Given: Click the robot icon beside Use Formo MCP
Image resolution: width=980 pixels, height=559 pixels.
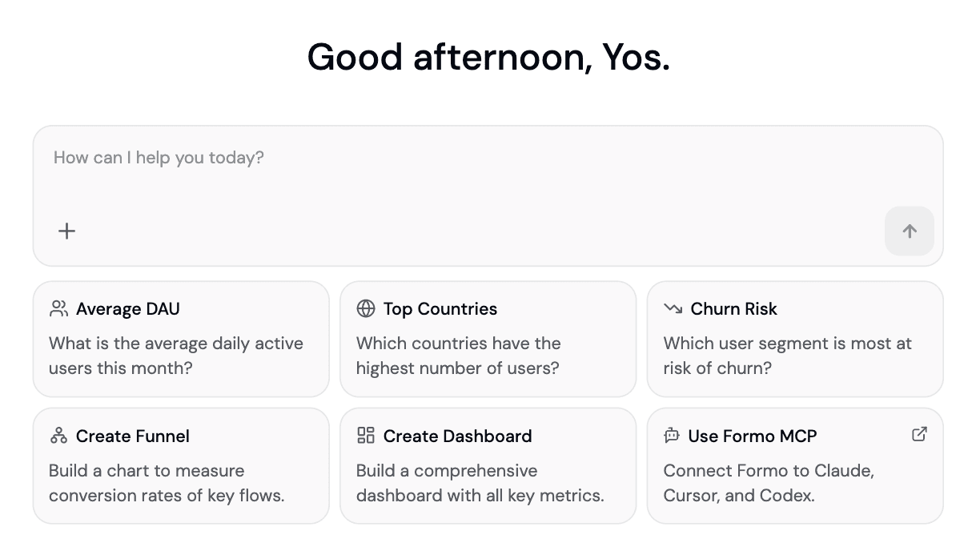Looking at the screenshot, I should (x=672, y=436).
